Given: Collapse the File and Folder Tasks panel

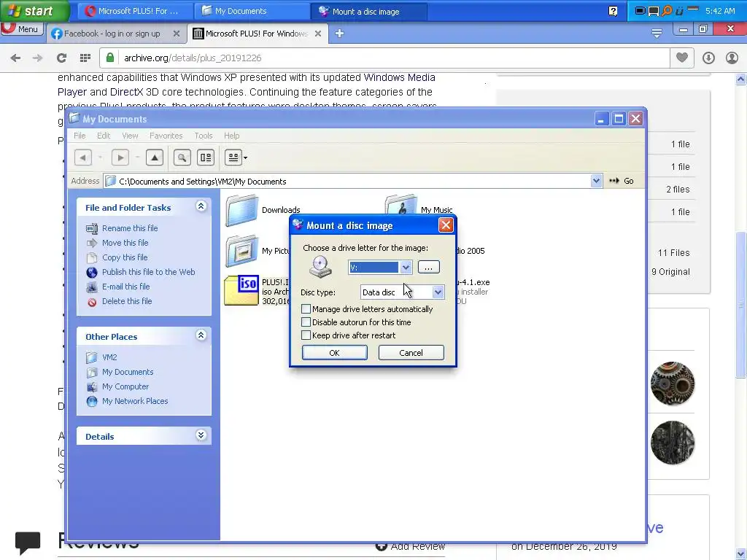Looking at the screenshot, I should [201, 206].
